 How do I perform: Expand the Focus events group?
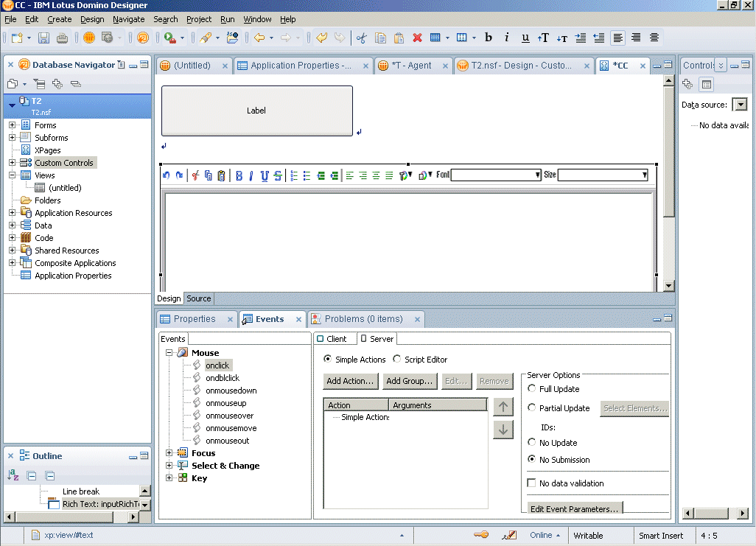coord(169,453)
